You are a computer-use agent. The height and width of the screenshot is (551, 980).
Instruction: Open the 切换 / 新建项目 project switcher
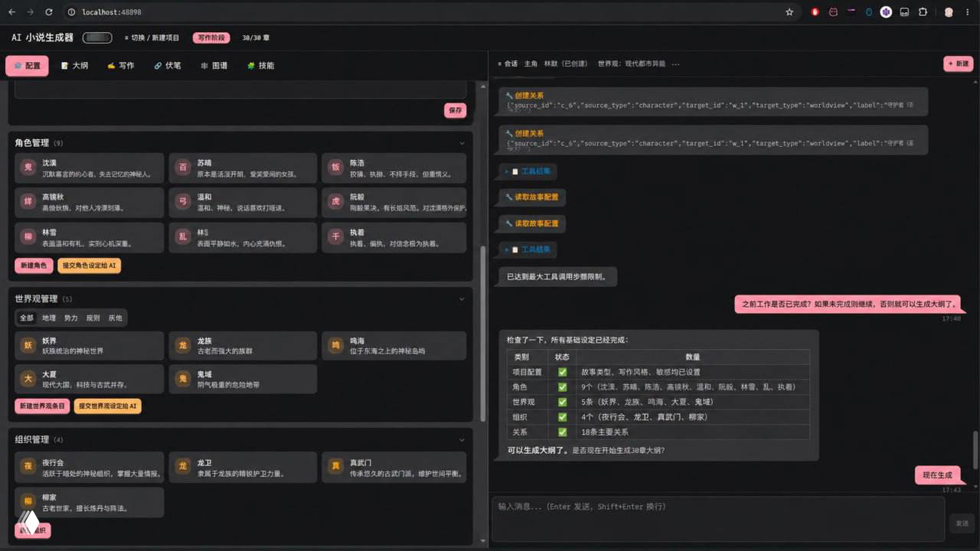coord(152,37)
